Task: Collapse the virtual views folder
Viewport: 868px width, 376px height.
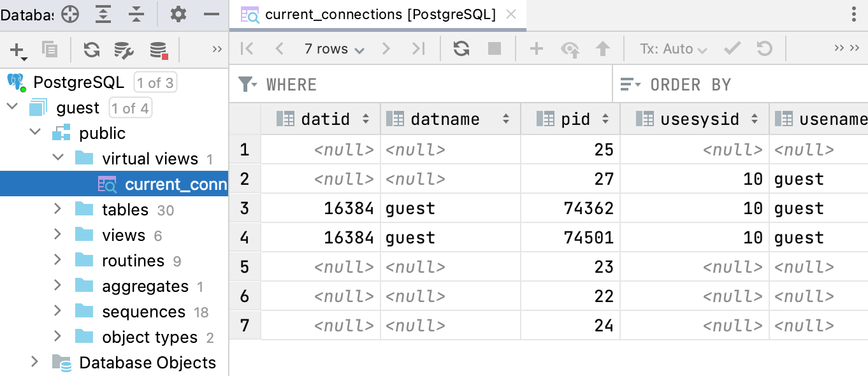Action: pyautogui.click(x=57, y=158)
